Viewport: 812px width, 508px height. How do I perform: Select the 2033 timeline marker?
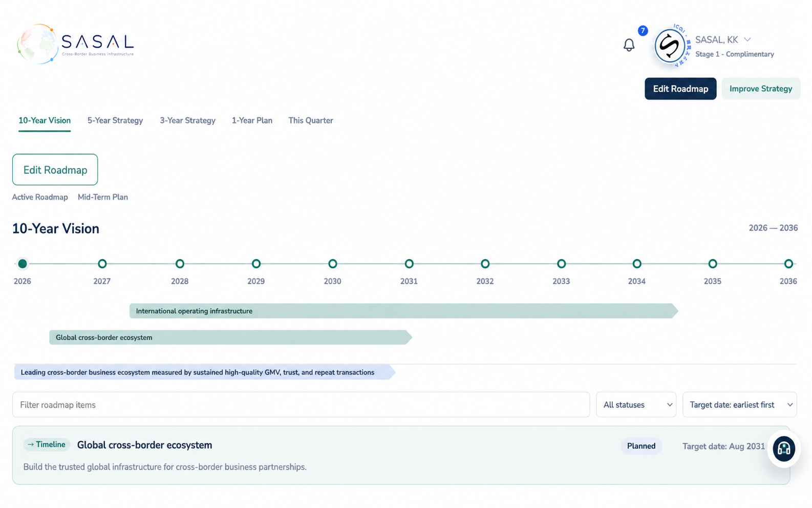[x=562, y=264]
